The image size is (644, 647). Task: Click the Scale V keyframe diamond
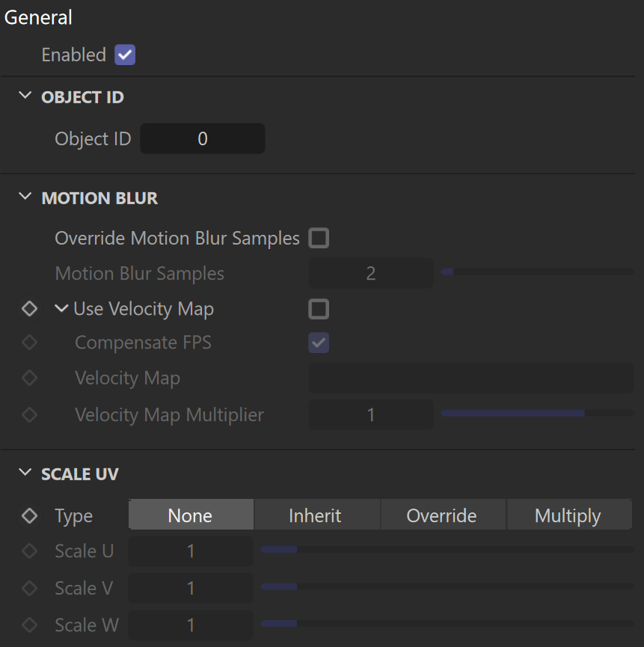(29, 588)
